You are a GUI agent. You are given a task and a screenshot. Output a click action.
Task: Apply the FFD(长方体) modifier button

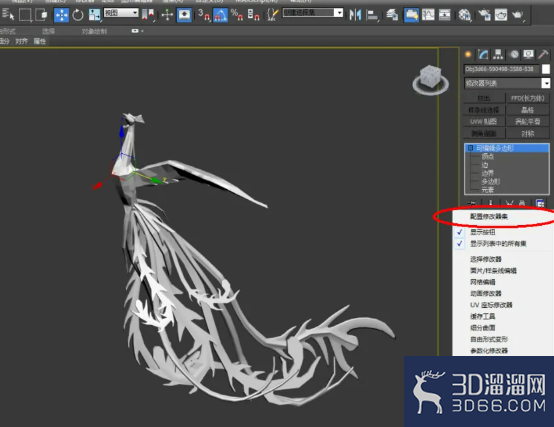coord(528,98)
